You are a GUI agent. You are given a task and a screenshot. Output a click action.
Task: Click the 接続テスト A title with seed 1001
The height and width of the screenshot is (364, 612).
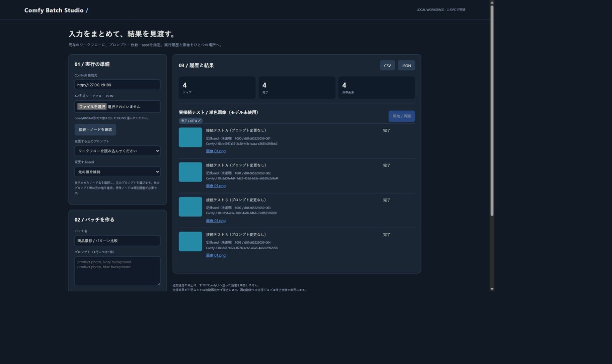tap(236, 165)
